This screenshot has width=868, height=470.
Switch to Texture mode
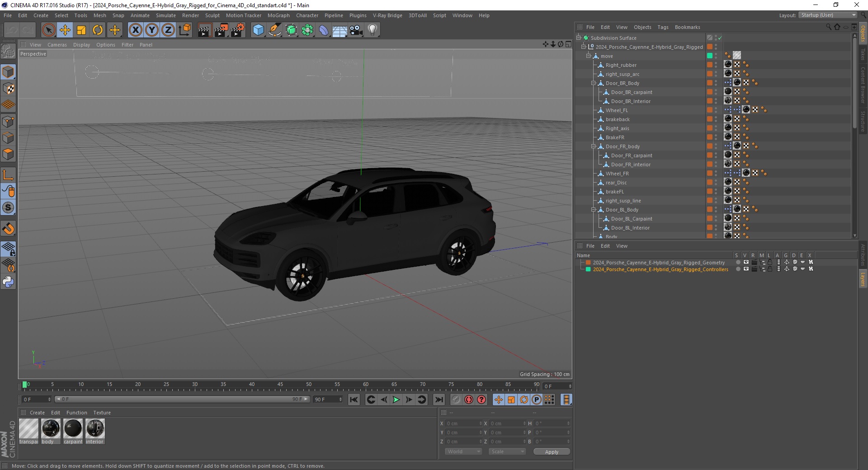tap(8, 89)
